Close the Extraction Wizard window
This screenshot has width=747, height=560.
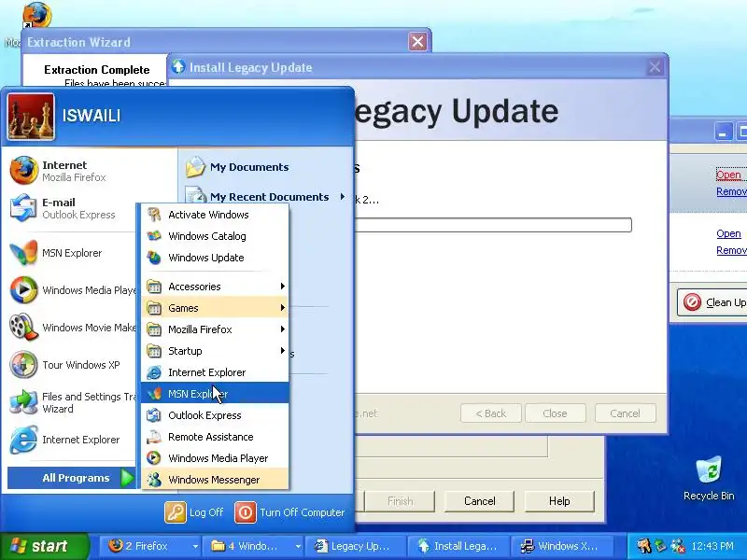point(417,42)
